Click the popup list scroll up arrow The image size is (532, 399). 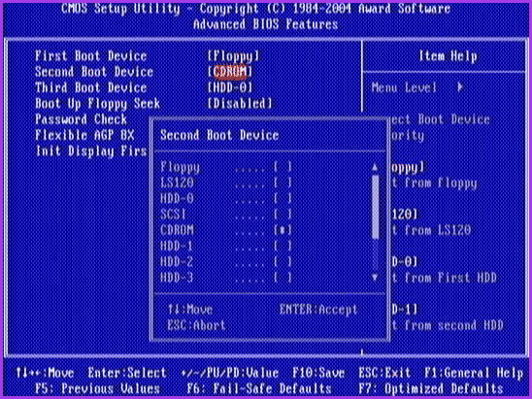[x=375, y=167]
